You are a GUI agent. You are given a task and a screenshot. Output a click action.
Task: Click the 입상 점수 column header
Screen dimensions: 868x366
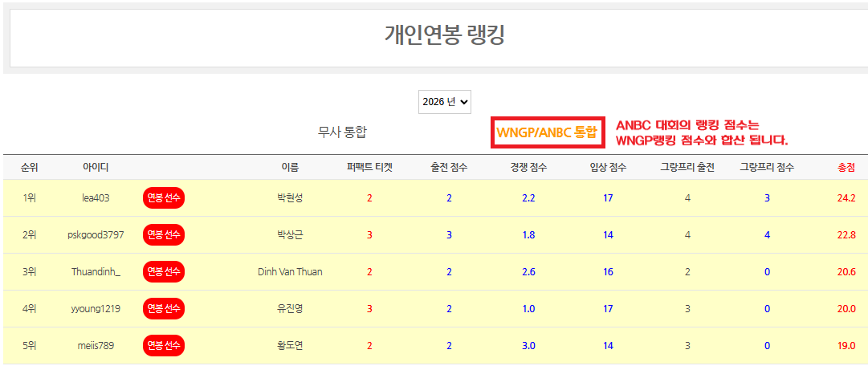608,167
